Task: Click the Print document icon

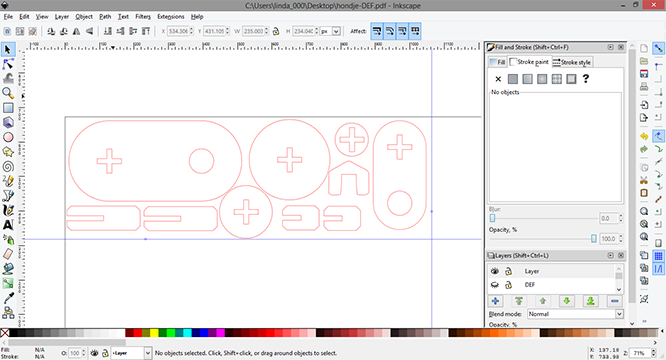Action: click(644, 87)
